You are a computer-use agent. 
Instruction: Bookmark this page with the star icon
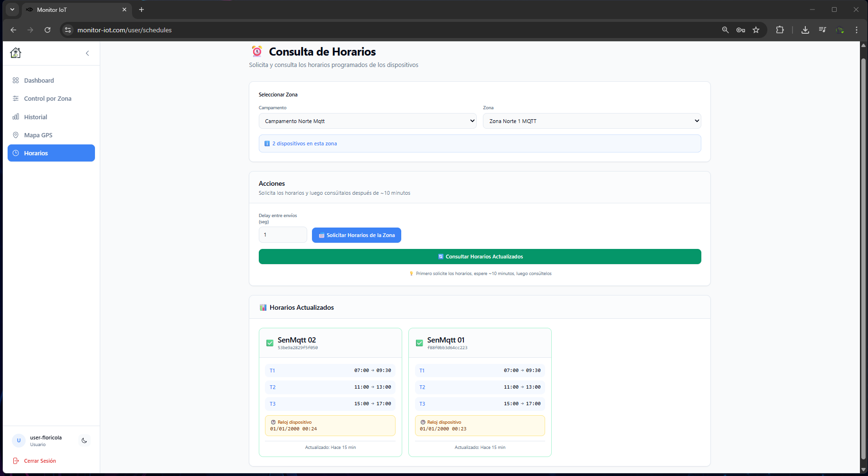click(756, 30)
